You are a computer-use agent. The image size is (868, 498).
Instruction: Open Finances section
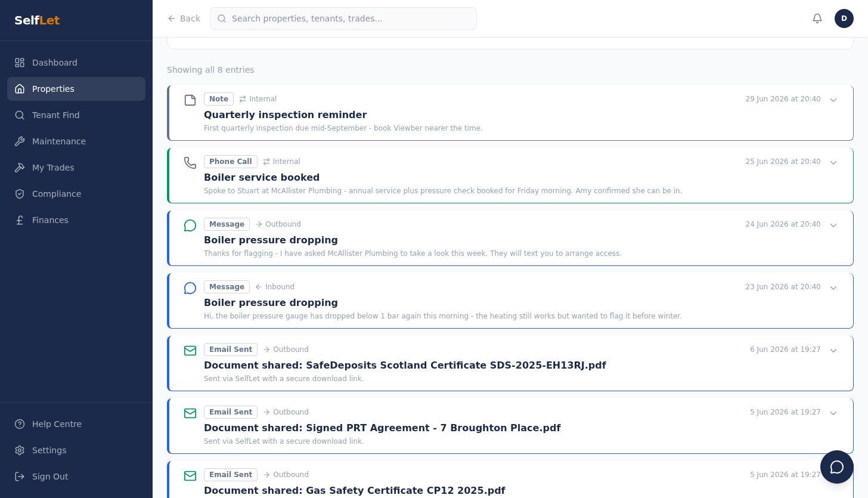(76, 220)
